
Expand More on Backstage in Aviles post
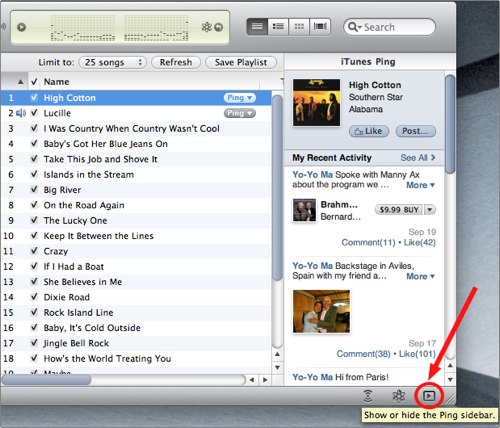(x=420, y=276)
